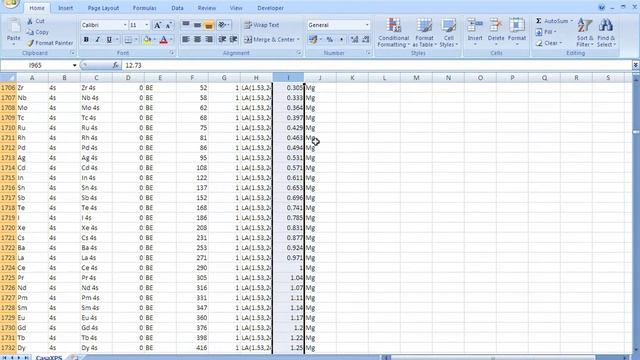Set Middle Align for cells
Image resolution: width=640 pixels, height=360 pixels.
click(x=197, y=25)
